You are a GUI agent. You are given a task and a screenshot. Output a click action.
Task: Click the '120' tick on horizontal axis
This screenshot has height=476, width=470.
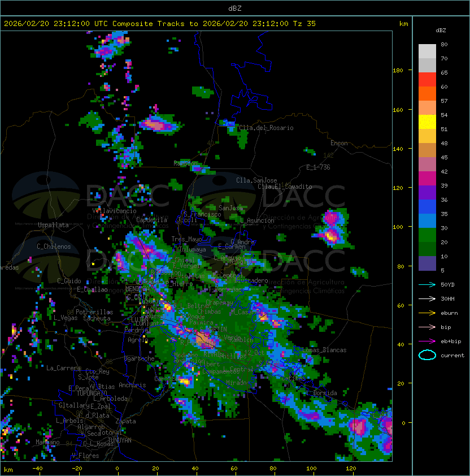tap(350, 469)
